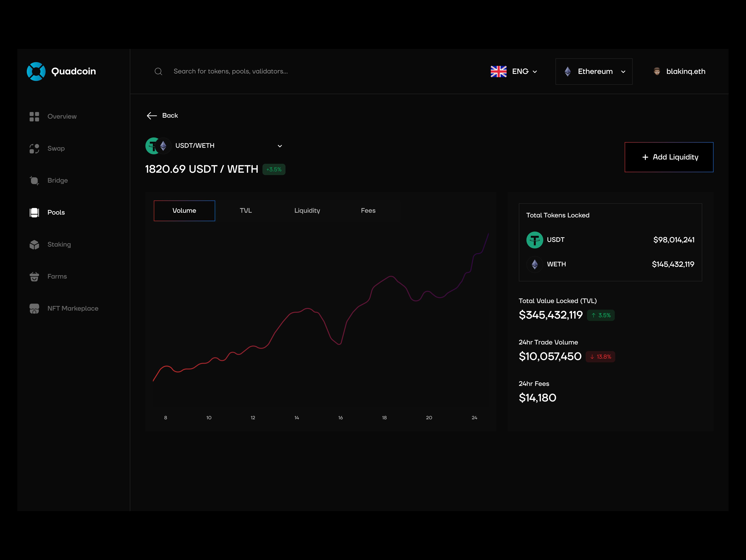
Task: Click the NFT Marketplace icon
Action: pyautogui.click(x=34, y=308)
